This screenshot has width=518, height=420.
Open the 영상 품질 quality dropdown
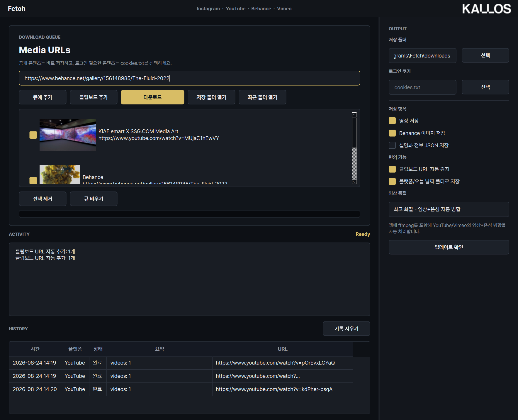[x=449, y=209]
